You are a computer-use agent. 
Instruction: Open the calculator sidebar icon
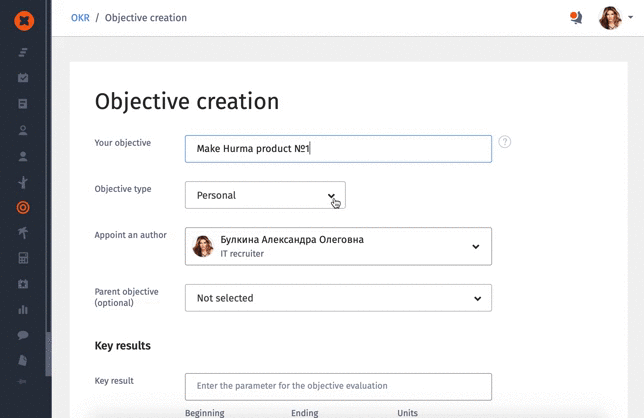23,258
